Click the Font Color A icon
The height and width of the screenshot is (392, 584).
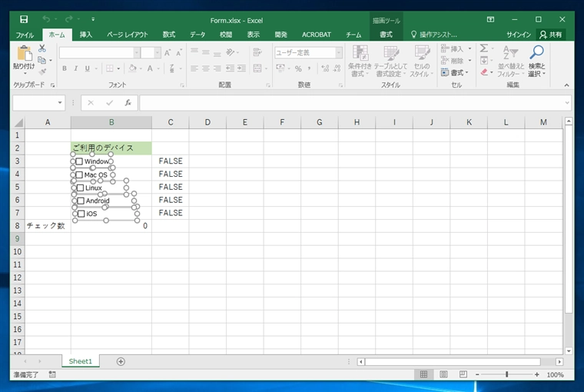150,68
